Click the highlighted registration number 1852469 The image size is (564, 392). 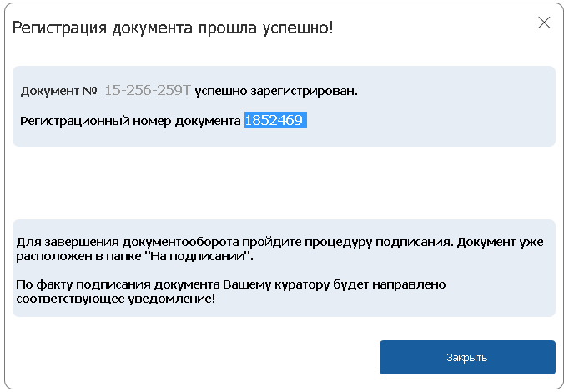275,120
